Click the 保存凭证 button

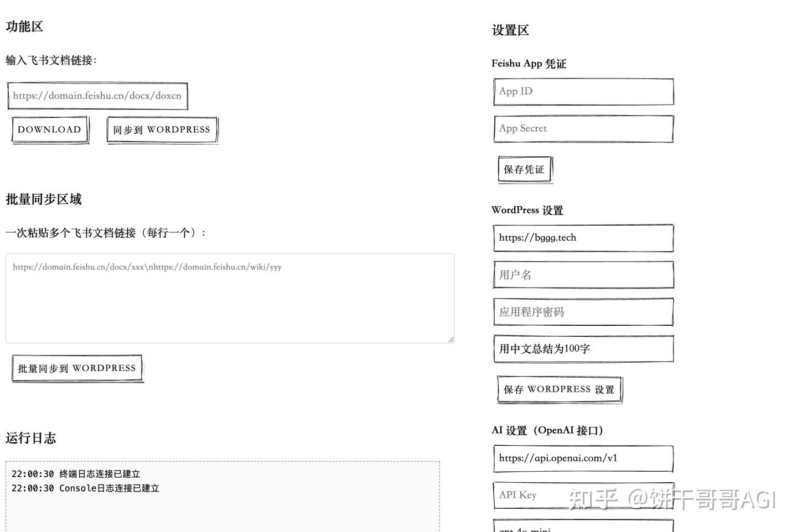click(x=524, y=169)
